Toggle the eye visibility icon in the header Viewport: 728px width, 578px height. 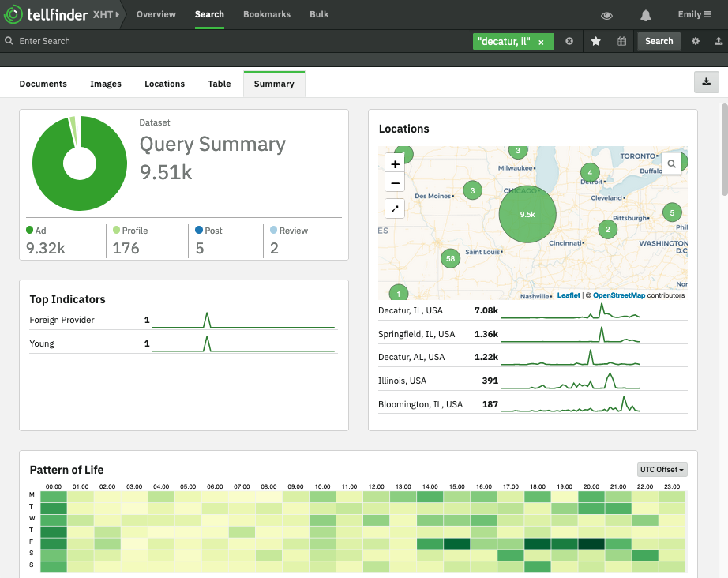coord(606,14)
